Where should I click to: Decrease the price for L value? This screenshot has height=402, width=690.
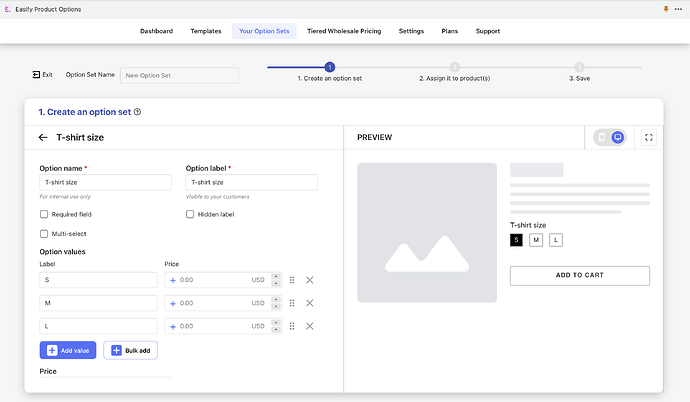tap(275, 329)
